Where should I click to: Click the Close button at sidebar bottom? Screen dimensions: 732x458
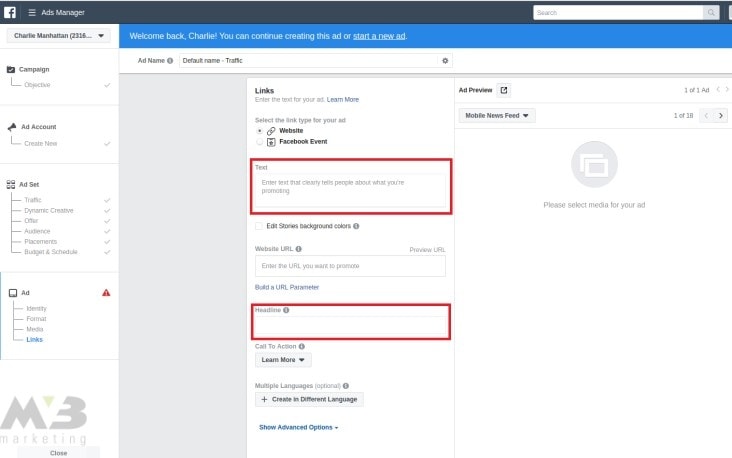pos(58,453)
